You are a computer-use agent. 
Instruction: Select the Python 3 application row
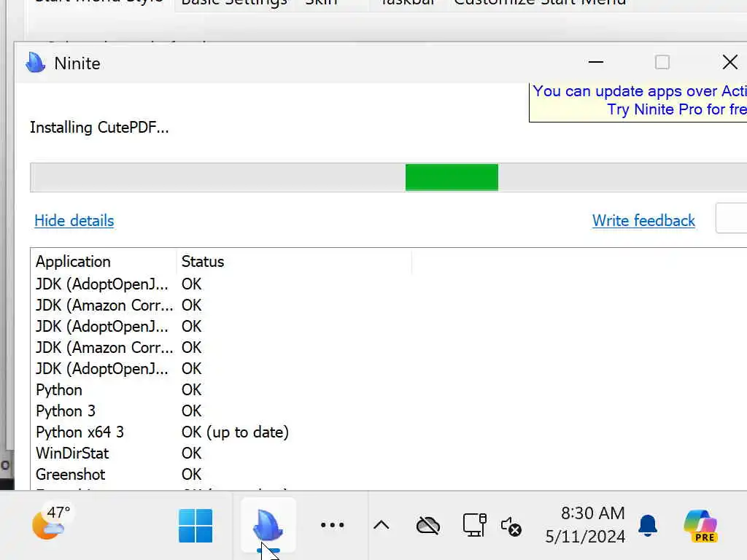click(x=65, y=411)
